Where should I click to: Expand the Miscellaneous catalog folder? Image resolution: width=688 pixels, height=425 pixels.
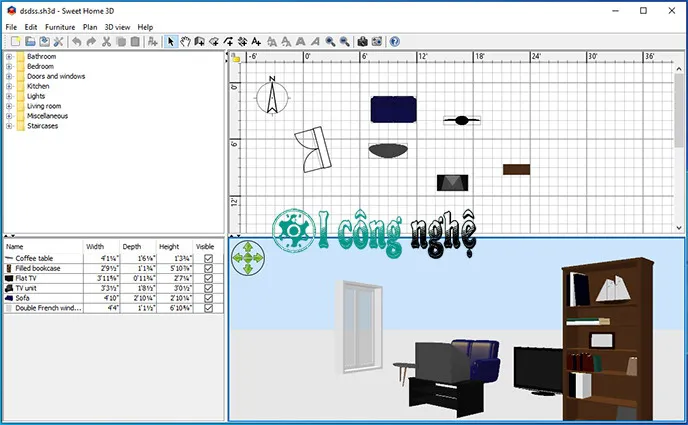9,116
